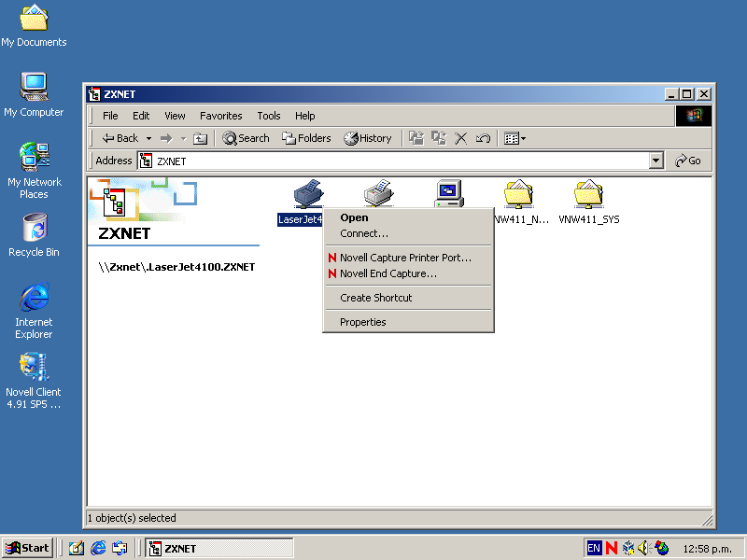Click the colorful globe tray icon beside the clock
Image resolution: width=747 pixels, height=560 pixels.
(661, 549)
